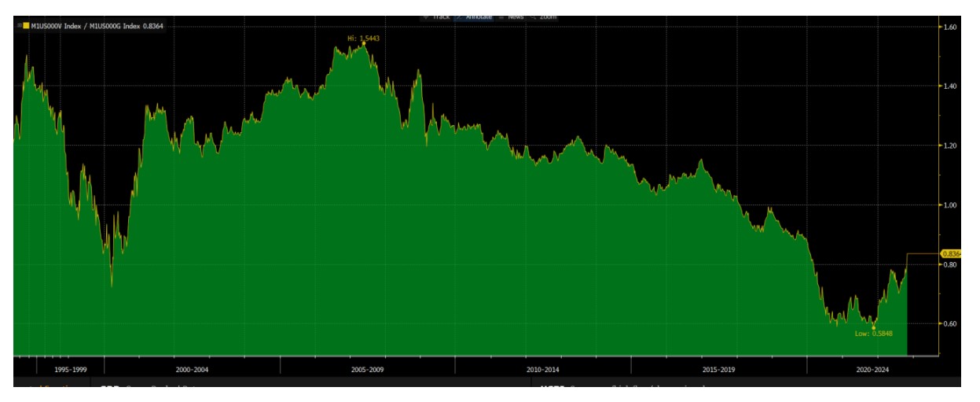The height and width of the screenshot is (402, 980).
Task: Select the 1995-1999 time axis segment
Action: tap(71, 368)
